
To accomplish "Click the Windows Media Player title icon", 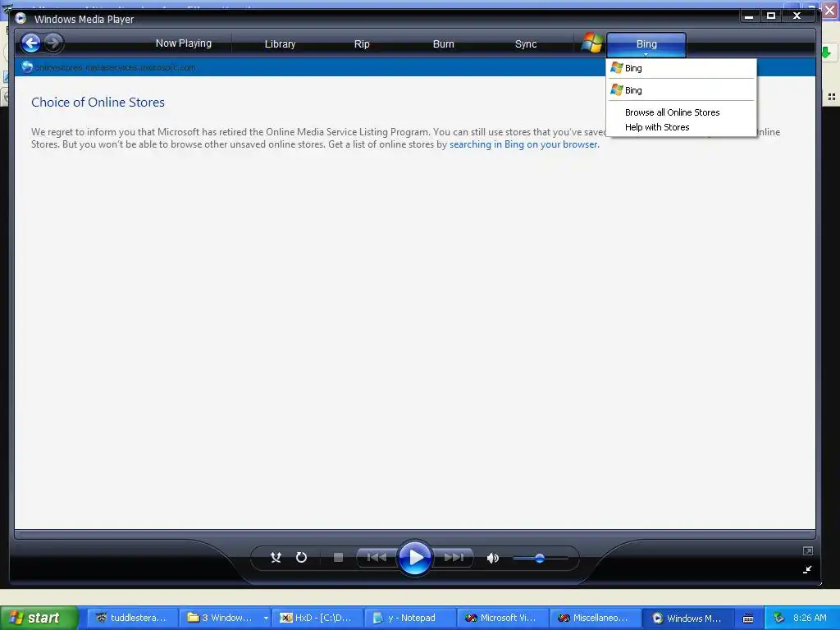I will click(21, 19).
